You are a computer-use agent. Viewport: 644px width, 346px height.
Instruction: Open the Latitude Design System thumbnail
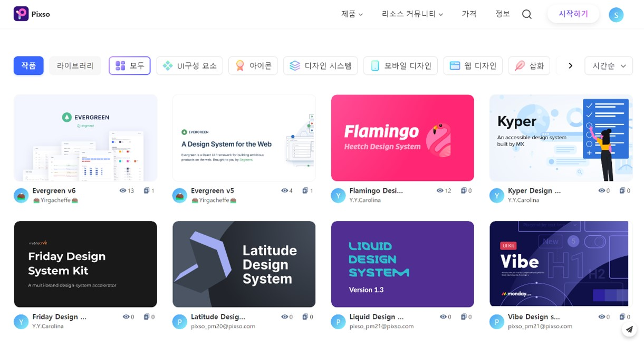click(244, 264)
